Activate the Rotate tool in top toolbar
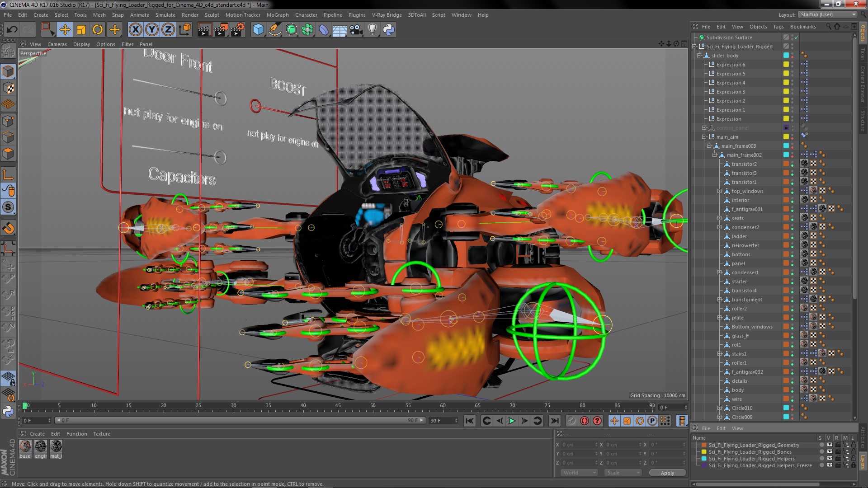The image size is (868, 488). coord(98,30)
